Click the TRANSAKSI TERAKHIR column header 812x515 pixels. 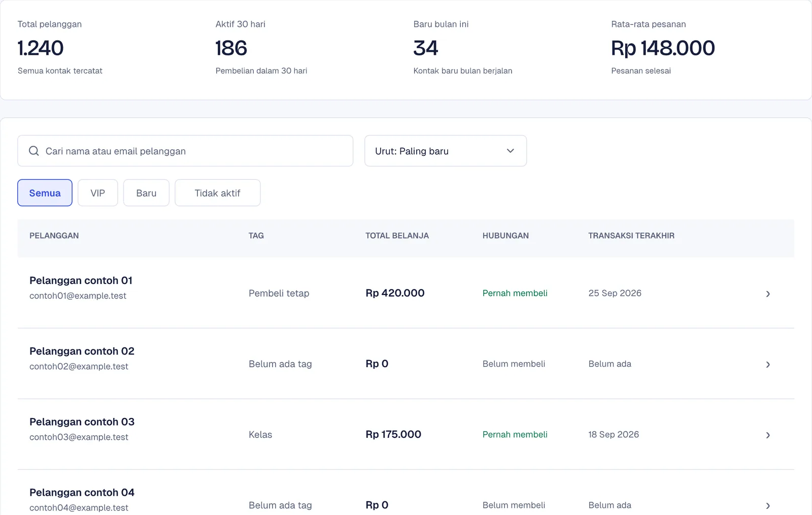(631, 236)
